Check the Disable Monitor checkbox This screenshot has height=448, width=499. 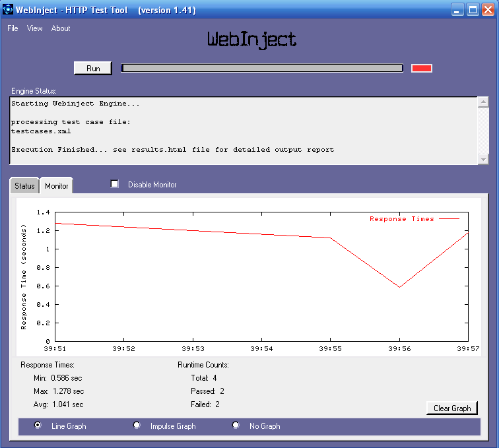pos(115,184)
